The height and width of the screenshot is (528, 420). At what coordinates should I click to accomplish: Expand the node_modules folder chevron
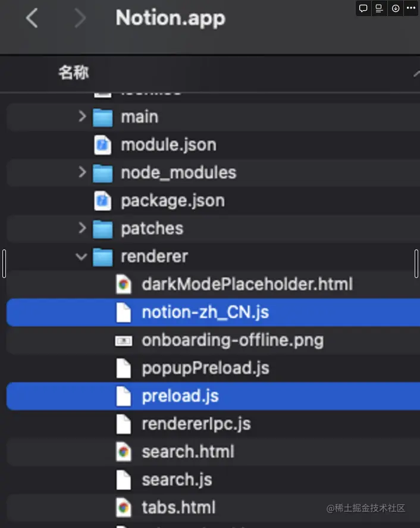pyautogui.click(x=82, y=173)
